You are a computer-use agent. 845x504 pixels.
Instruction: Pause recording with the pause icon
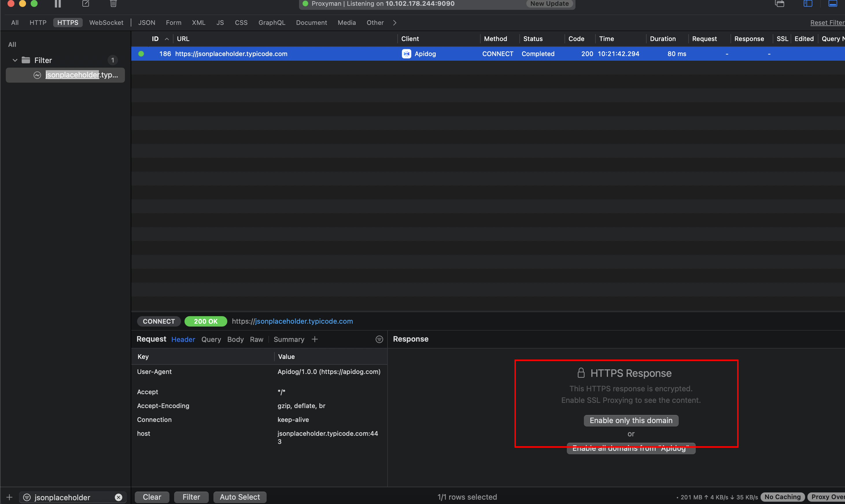(x=58, y=4)
